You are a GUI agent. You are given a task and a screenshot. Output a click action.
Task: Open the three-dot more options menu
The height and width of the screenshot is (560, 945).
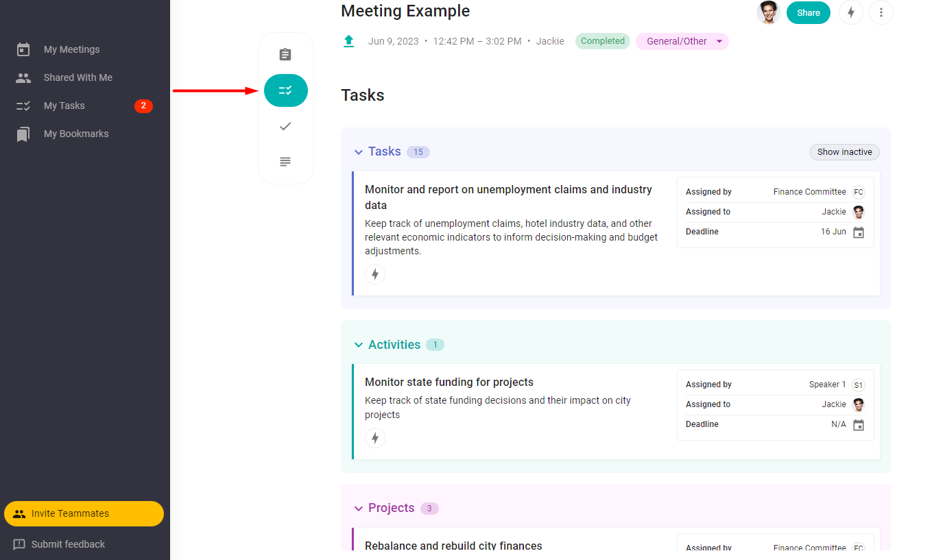[881, 12]
